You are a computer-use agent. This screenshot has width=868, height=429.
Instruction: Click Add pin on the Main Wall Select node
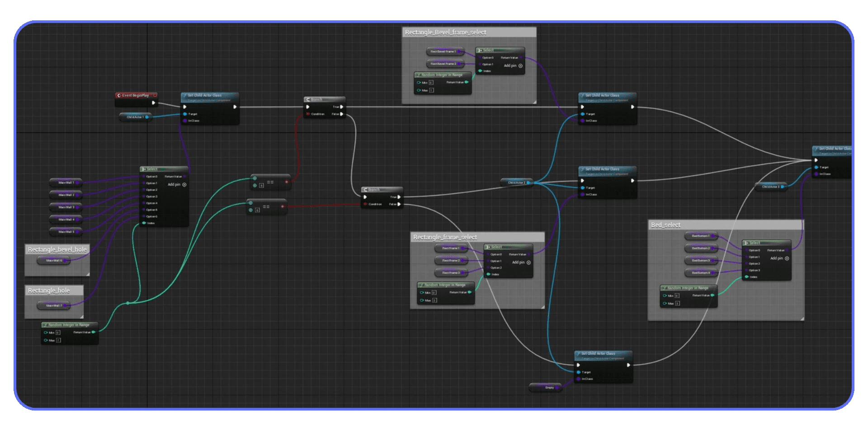175,185
